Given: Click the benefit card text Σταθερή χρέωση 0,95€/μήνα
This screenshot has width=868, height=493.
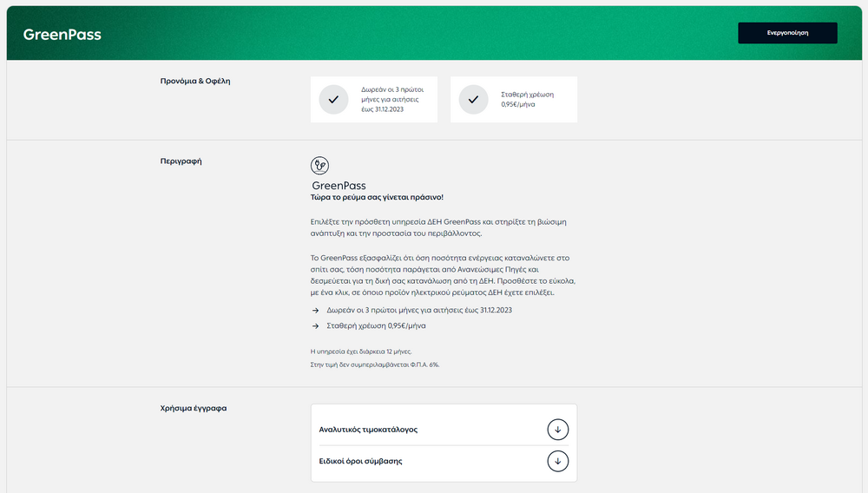Looking at the screenshot, I should pos(527,100).
